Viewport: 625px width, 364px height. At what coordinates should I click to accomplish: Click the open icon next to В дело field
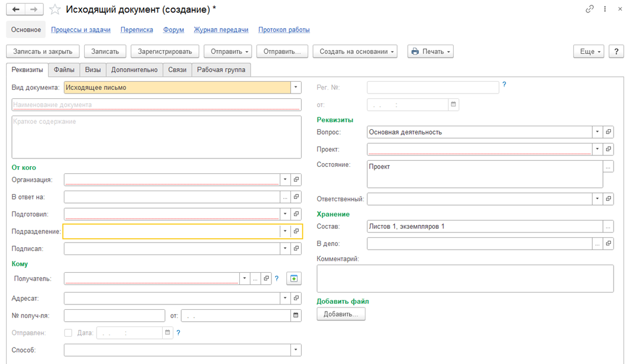tap(608, 243)
